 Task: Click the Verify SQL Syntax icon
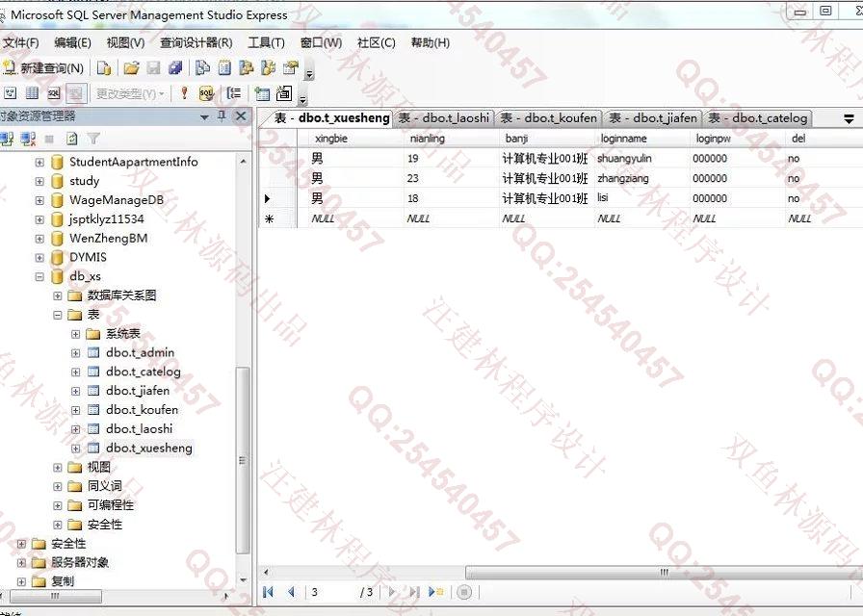pos(206,93)
